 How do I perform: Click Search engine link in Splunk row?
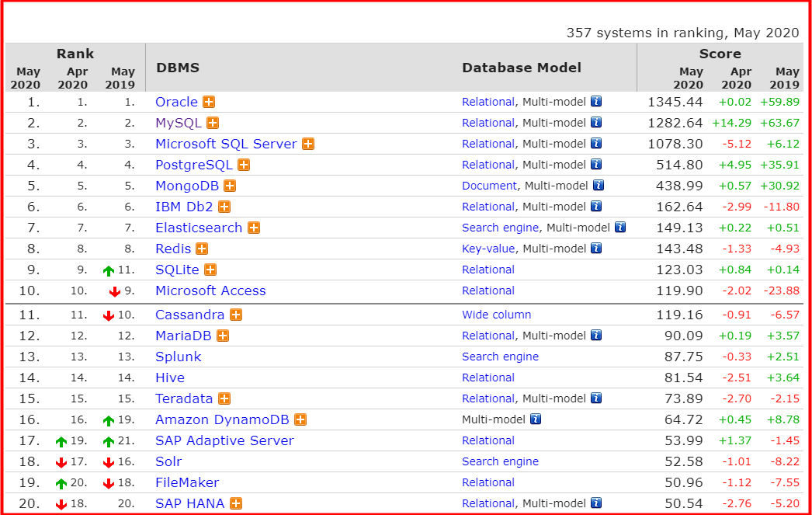click(x=500, y=357)
